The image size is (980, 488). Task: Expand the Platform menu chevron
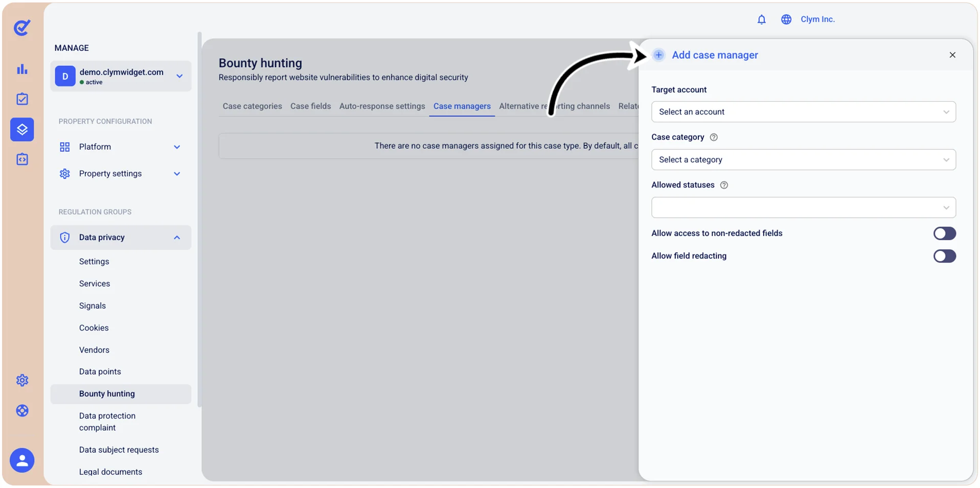coord(177,147)
